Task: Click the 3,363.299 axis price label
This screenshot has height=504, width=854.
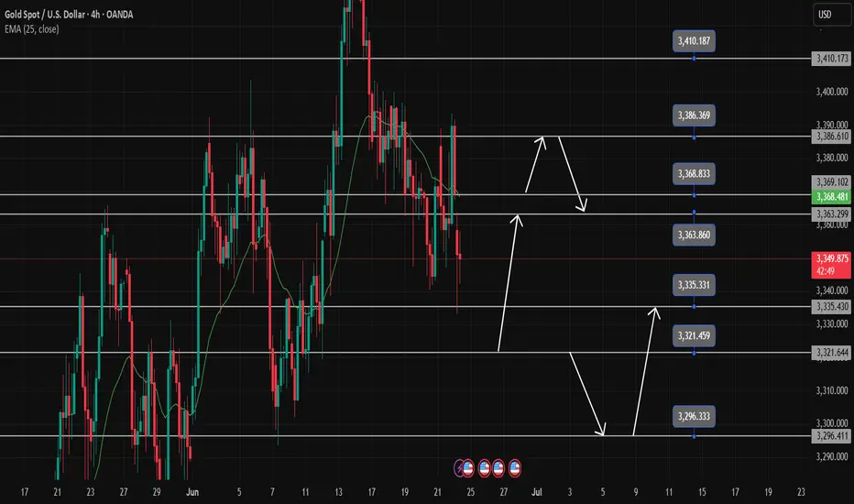Action: (832, 214)
